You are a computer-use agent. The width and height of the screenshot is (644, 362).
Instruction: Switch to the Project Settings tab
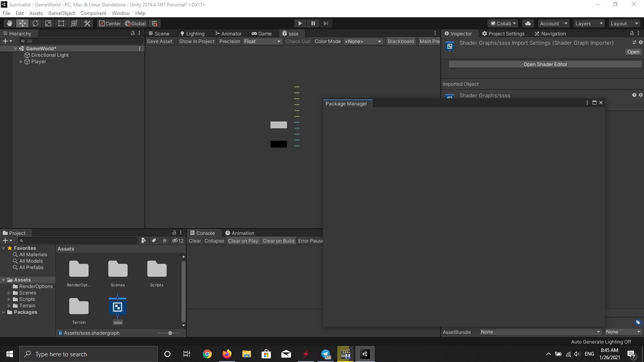[x=503, y=33]
